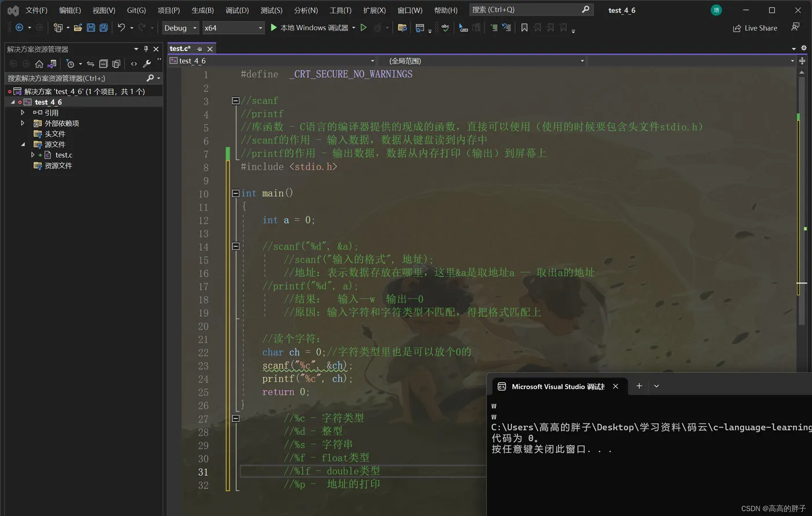Screen dimensions: 812x516
Task: Open the 视图(V) menu
Action: [x=104, y=10]
